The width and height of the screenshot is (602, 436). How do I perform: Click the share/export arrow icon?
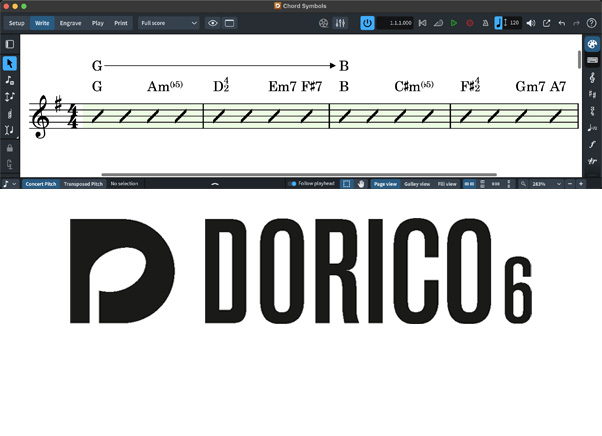(x=546, y=23)
